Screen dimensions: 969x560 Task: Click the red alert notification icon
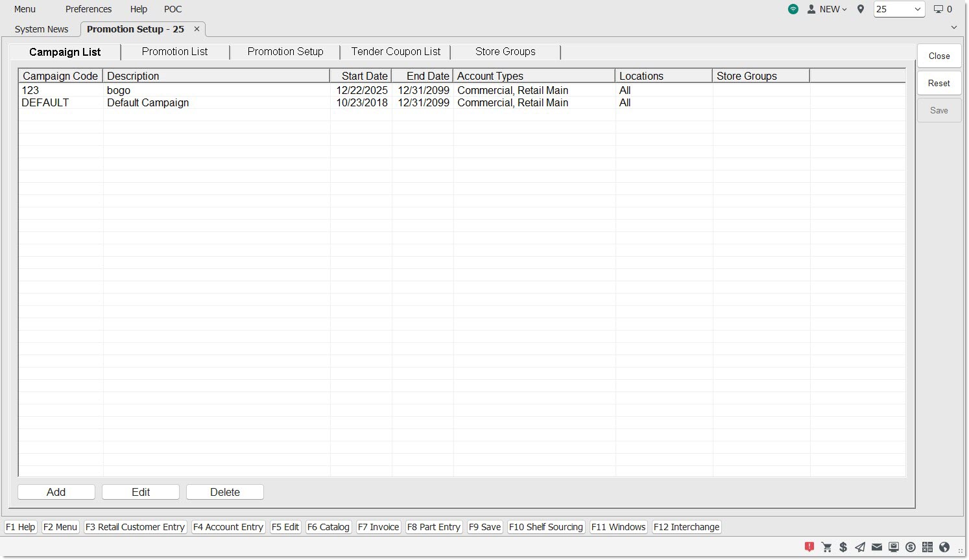[x=809, y=547]
